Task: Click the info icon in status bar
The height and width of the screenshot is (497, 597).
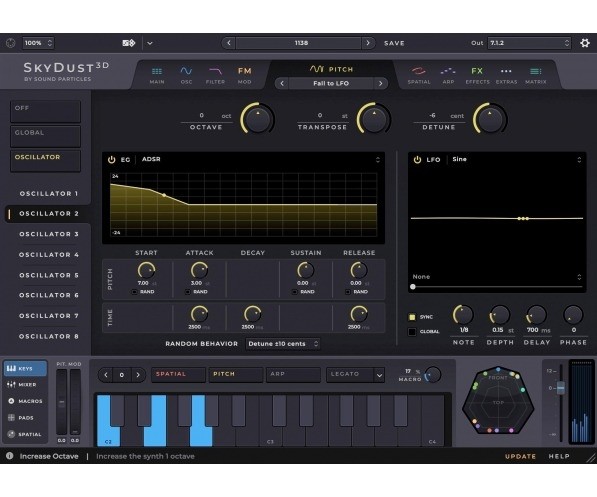Action: pos(10,456)
